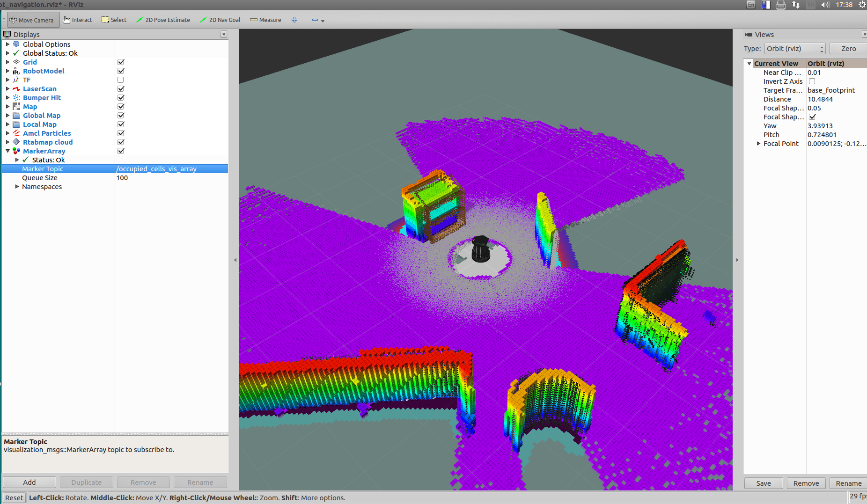Collapse the MarkerArray tree item
867x504 pixels.
(7, 151)
